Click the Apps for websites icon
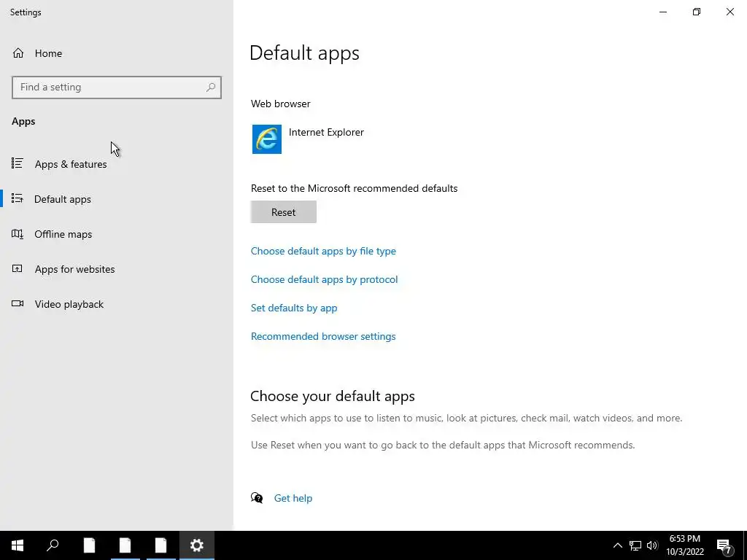This screenshot has height=560, width=747. tap(18, 268)
